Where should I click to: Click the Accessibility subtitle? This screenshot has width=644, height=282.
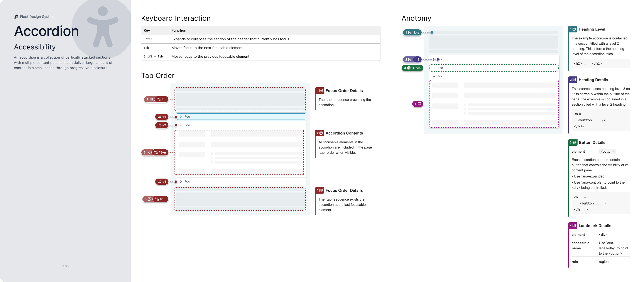tap(35, 47)
